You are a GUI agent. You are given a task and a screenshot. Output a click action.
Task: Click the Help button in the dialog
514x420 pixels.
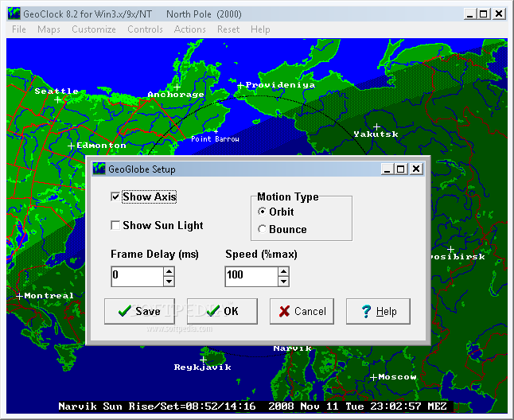click(x=378, y=311)
